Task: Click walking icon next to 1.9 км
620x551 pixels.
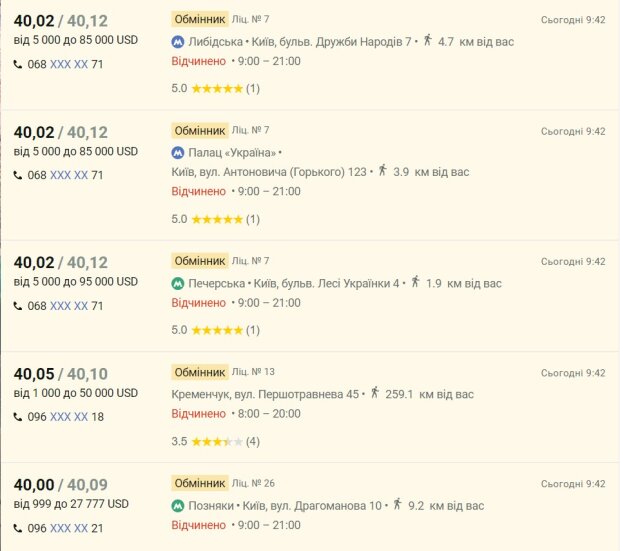Action: coord(415,282)
